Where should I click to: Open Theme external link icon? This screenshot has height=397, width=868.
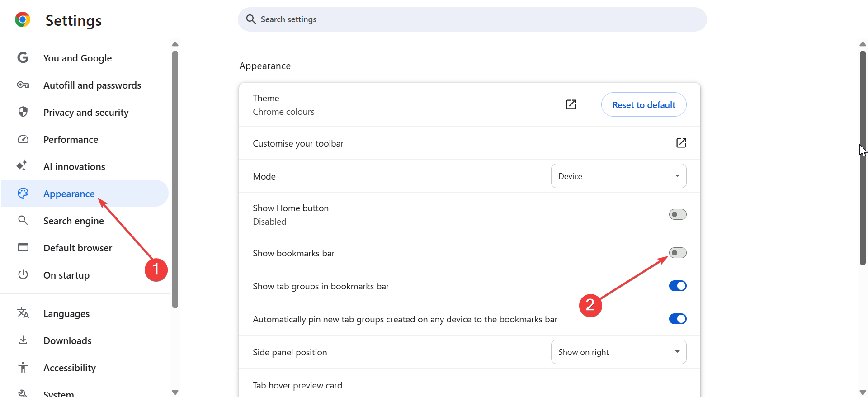571,104
